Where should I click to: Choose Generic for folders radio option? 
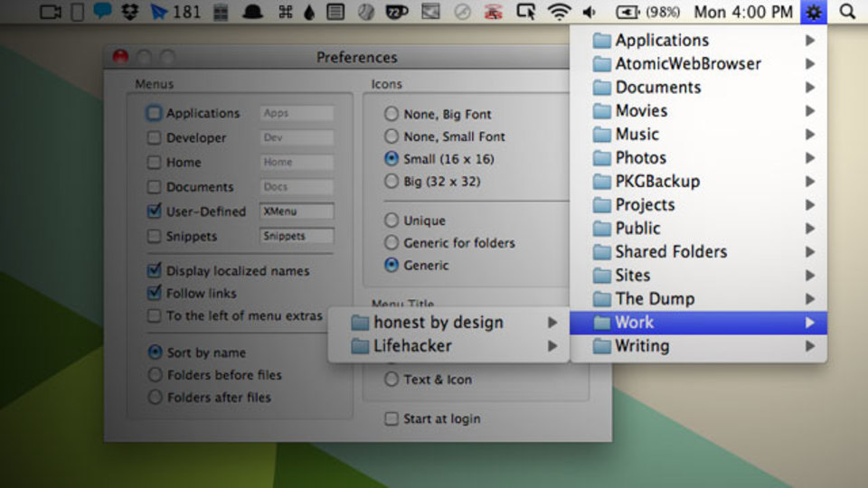pos(392,242)
